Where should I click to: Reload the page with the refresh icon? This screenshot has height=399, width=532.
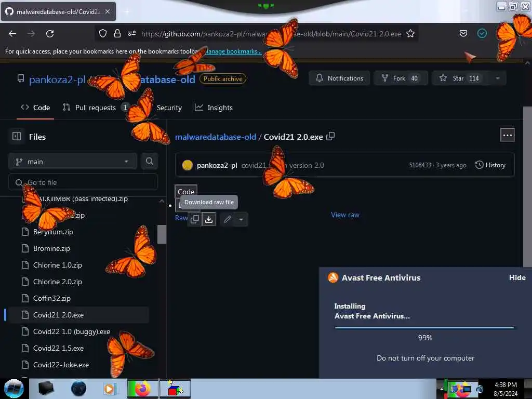(50, 34)
